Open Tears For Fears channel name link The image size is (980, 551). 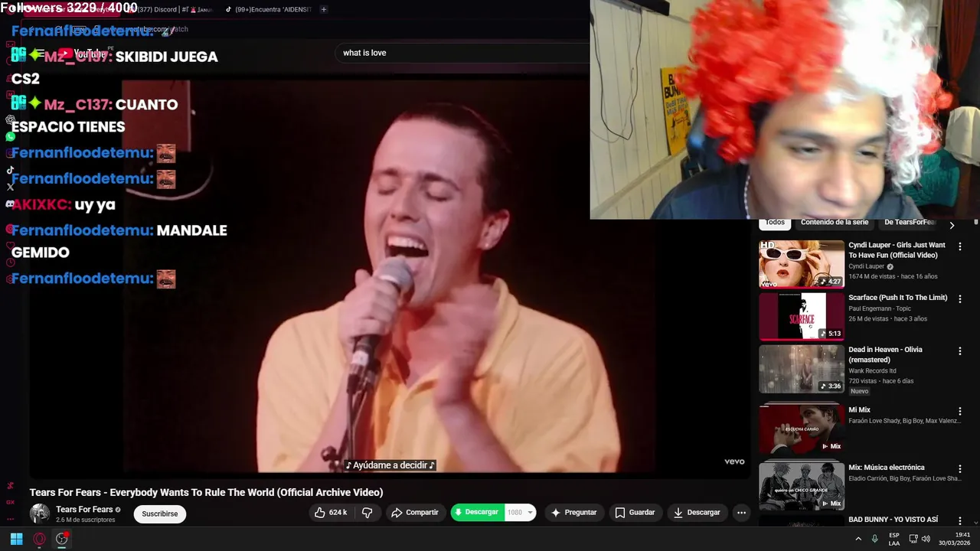(x=84, y=510)
